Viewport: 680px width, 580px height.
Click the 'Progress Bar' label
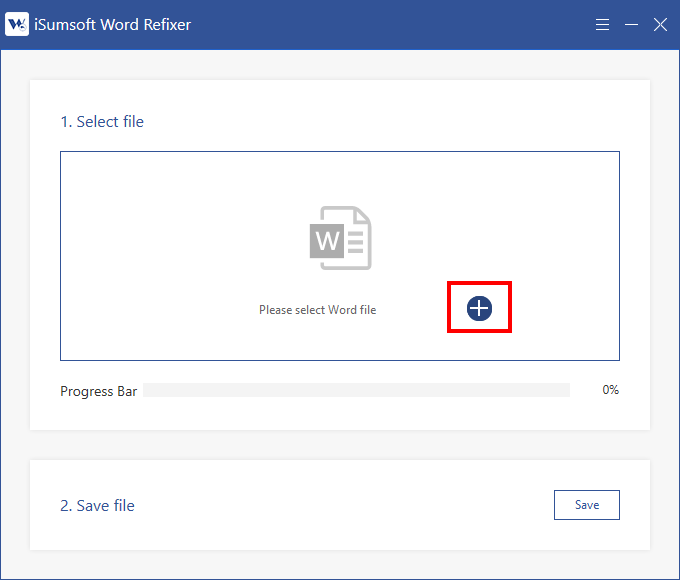click(x=98, y=391)
